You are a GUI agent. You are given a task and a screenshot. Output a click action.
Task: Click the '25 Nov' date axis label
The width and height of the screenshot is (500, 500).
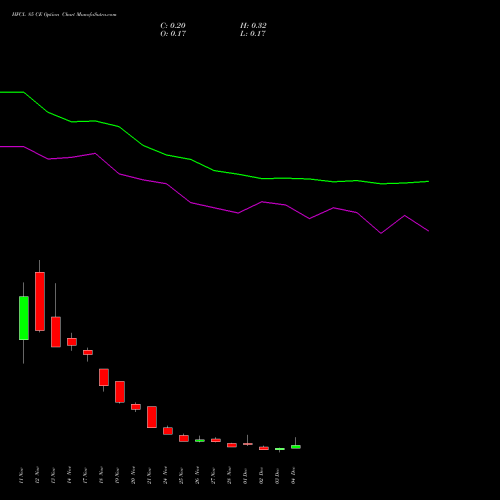tap(181, 476)
